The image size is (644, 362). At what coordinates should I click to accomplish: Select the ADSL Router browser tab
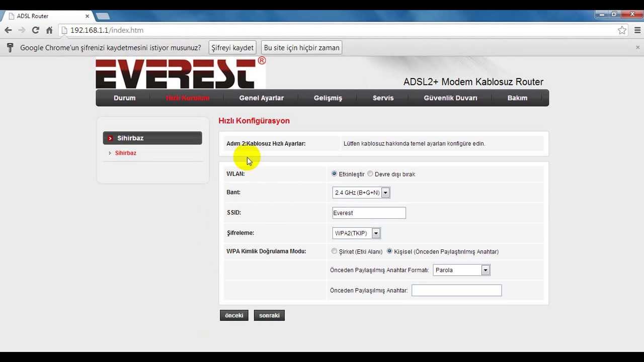(x=48, y=16)
